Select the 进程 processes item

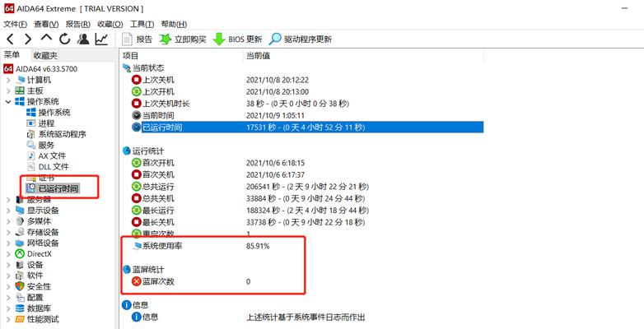pos(40,123)
